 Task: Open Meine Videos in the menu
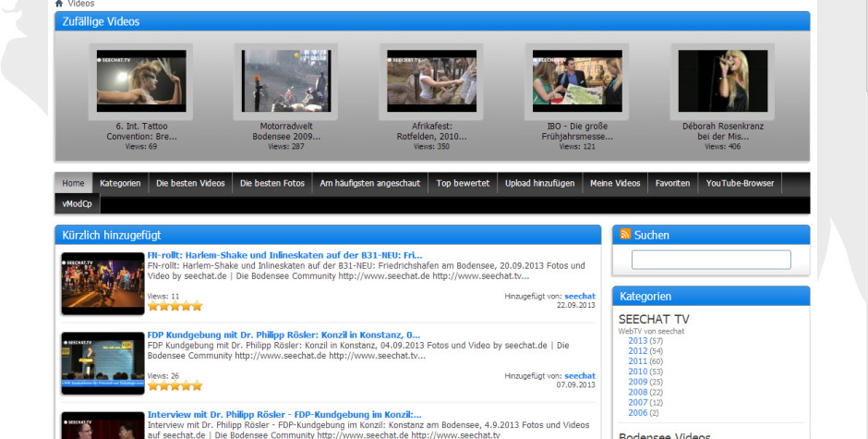tap(615, 183)
